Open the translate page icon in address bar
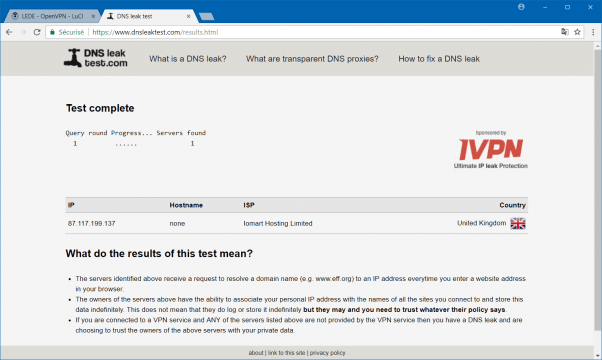 click(x=564, y=32)
